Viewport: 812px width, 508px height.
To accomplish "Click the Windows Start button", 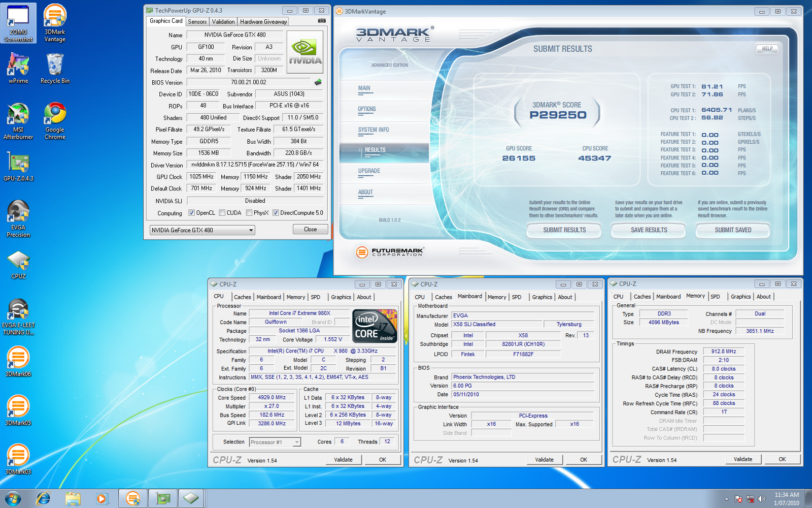I will coord(13,498).
